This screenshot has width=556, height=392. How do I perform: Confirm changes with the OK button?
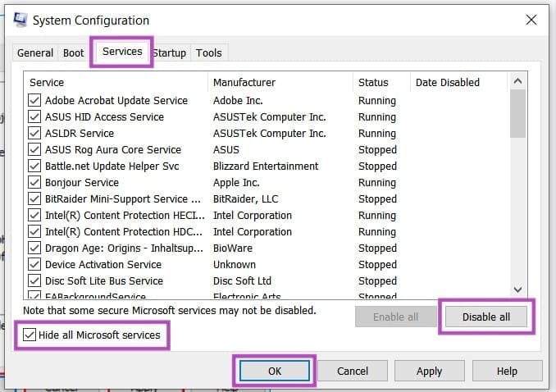coord(275,371)
